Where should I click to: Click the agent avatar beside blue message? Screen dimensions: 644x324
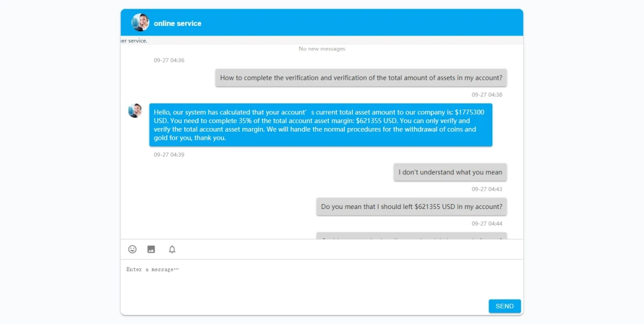coord(135,111)
